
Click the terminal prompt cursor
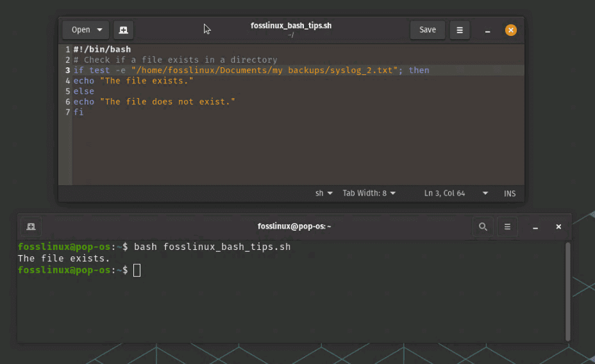coord(137,270)
